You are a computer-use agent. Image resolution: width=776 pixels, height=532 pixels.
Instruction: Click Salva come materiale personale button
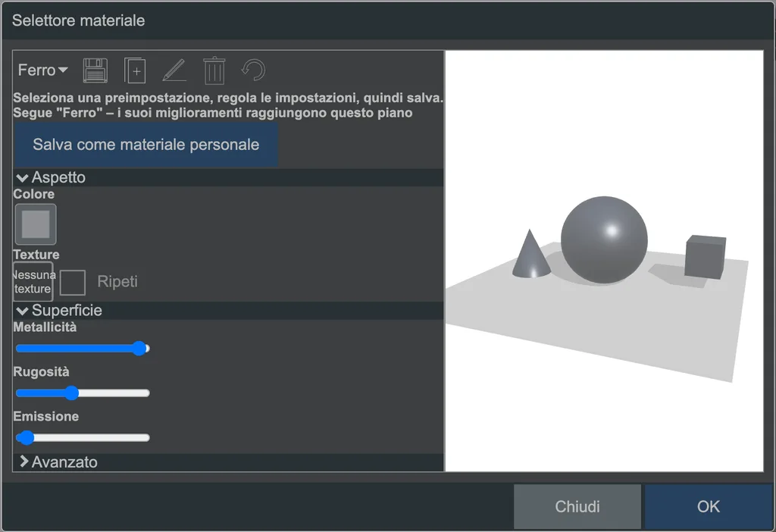(x=146, y=145)
